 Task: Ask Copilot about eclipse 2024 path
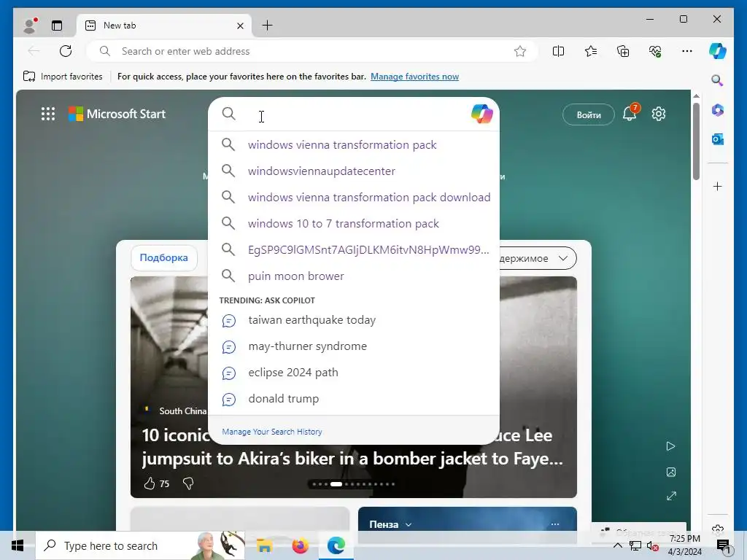[354, 373]
